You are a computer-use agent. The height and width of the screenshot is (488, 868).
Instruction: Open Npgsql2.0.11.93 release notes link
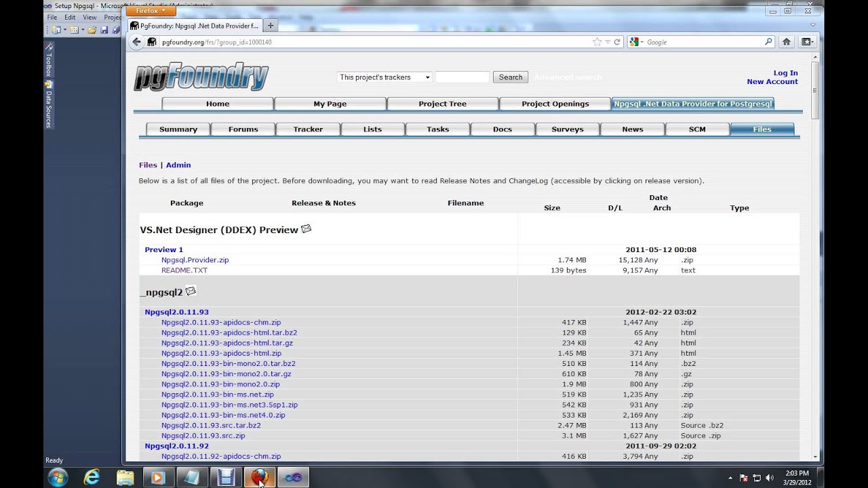(x=176, y=312)
